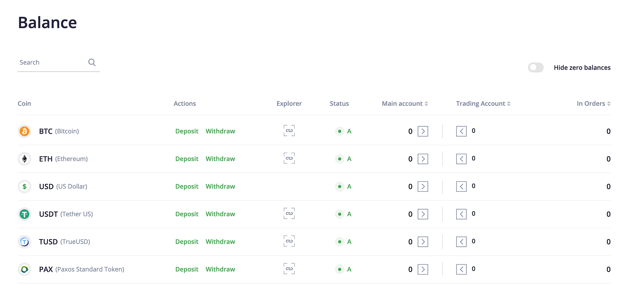The height and width of the screenshot is (285, 644).
Task: Click BTC status indicator A
Action: click(343, 131)
